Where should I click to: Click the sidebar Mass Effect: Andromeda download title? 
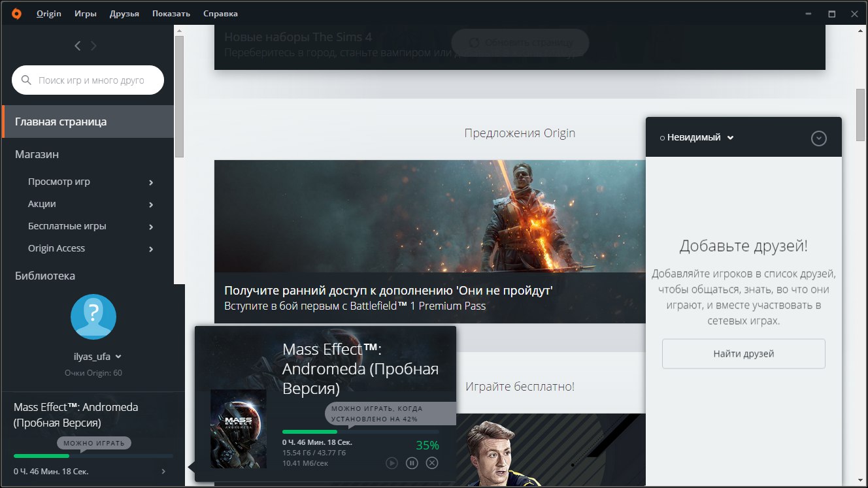[76, 415]
